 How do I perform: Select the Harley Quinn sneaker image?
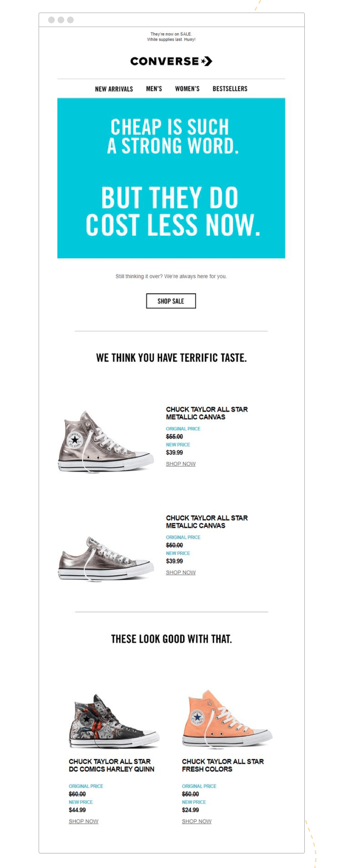(114, 721)
